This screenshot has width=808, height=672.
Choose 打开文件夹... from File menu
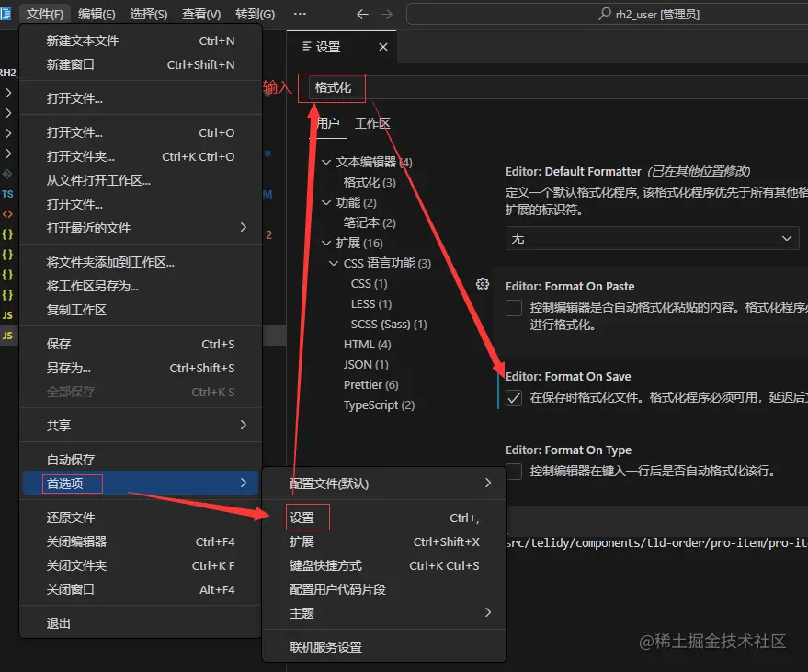(x=140, y=156)
